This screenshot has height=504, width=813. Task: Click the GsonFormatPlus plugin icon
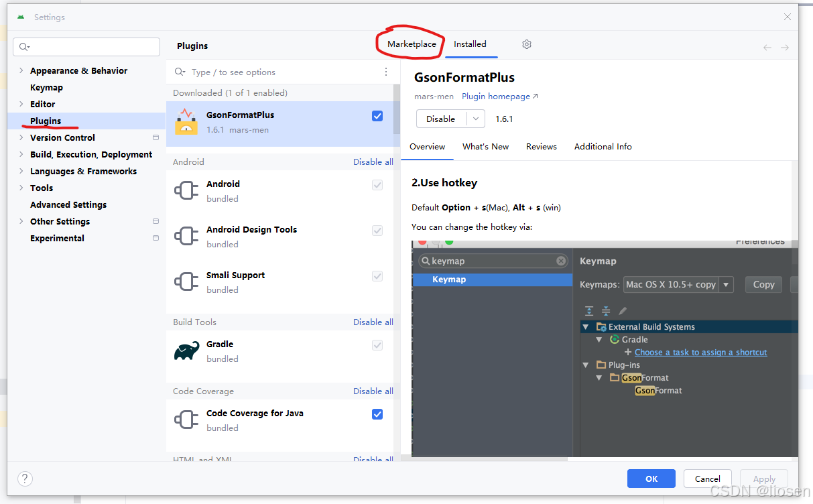(x=186, y=122)
